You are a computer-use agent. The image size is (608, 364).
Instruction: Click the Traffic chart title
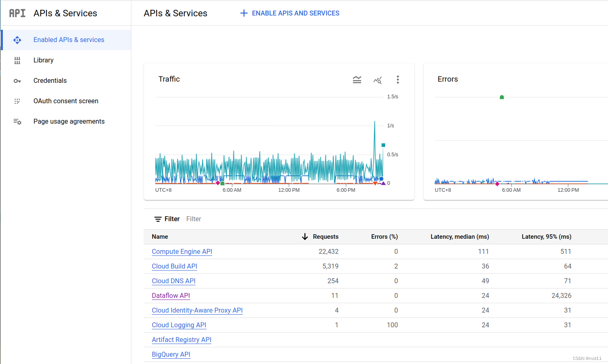point(169,79)
